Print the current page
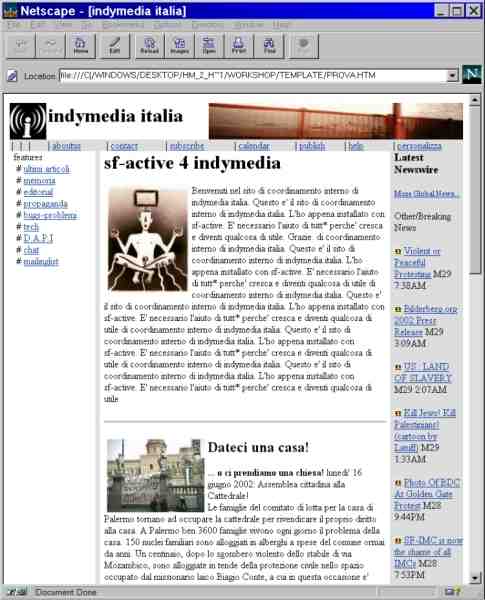485x600 pixels. tap(239, 46)
